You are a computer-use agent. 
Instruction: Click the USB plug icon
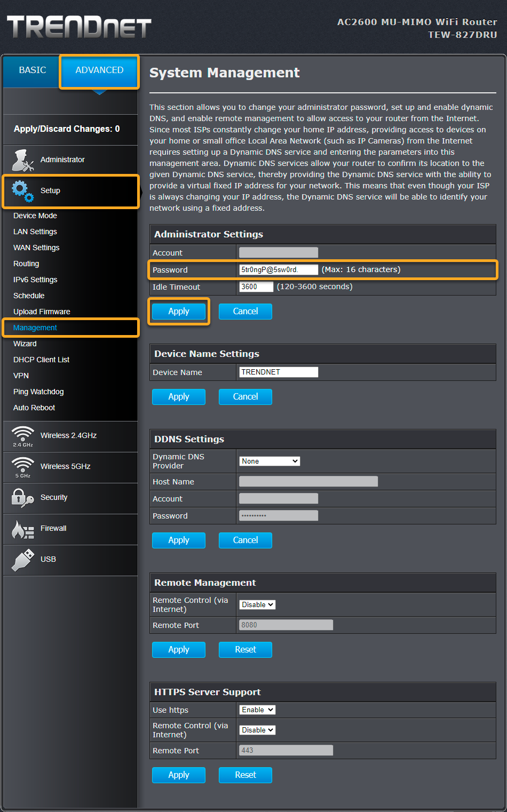coord(22,560)
